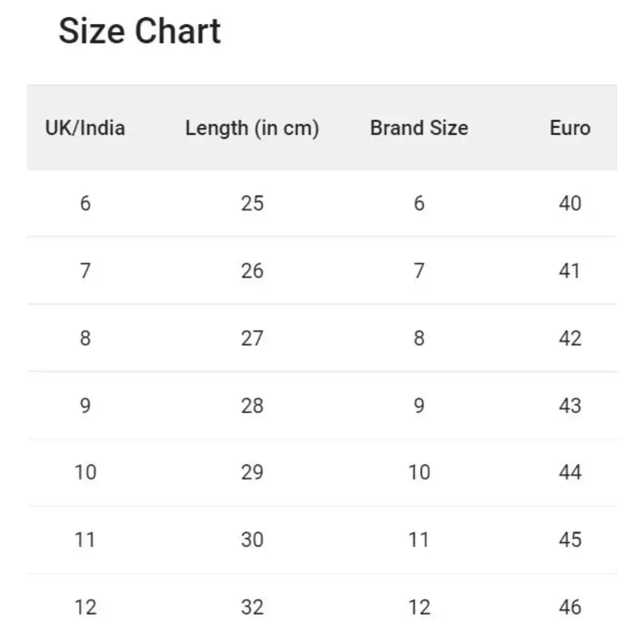
Task: Select UK/India size 8 cell
Action: (85, 338)
